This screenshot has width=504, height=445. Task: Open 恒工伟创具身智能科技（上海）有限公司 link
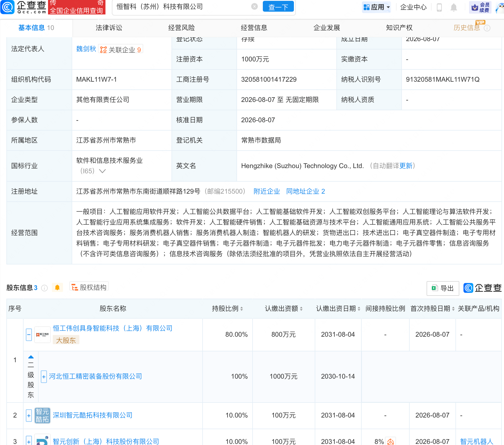point(113,328)
